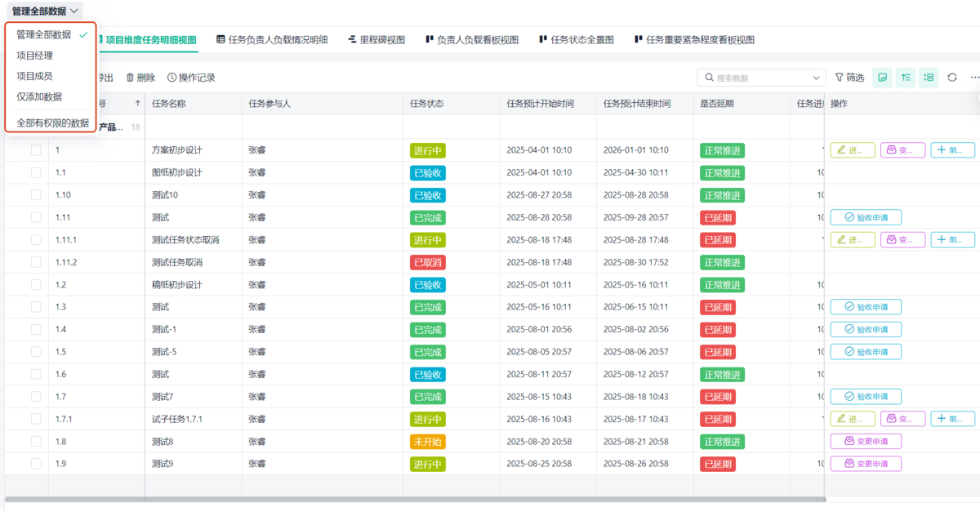Click 验收申请 in row 1.4
Image resolution: width=980 pixels, height=512 pixels.
pos(866,329)
